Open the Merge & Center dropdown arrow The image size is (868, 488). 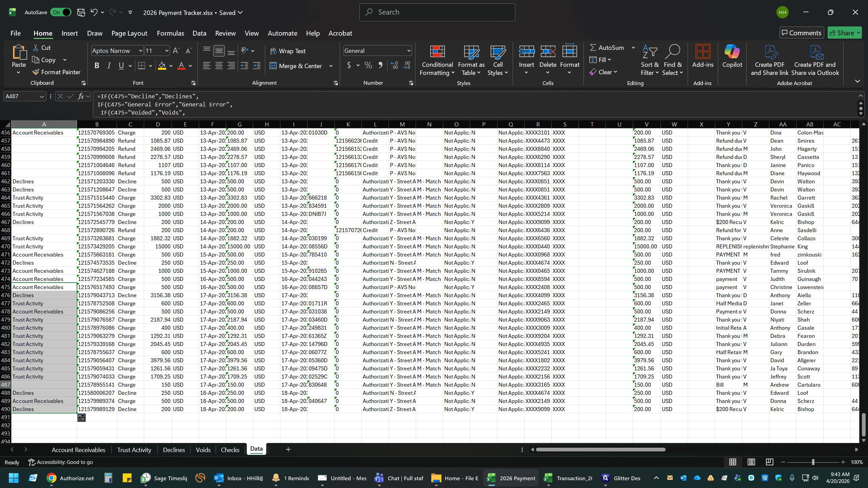[331, 66]
